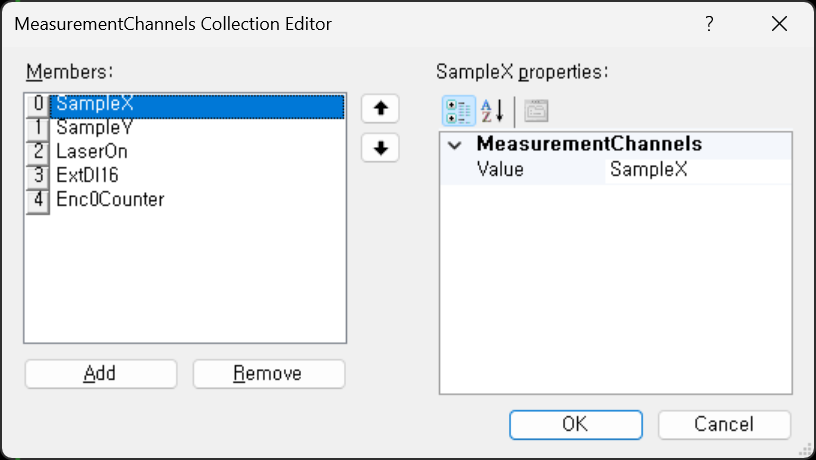The width and height of the screenshot is (816, 460).
Task: Open the dialog help question mark
Action: tap(709, 24)
